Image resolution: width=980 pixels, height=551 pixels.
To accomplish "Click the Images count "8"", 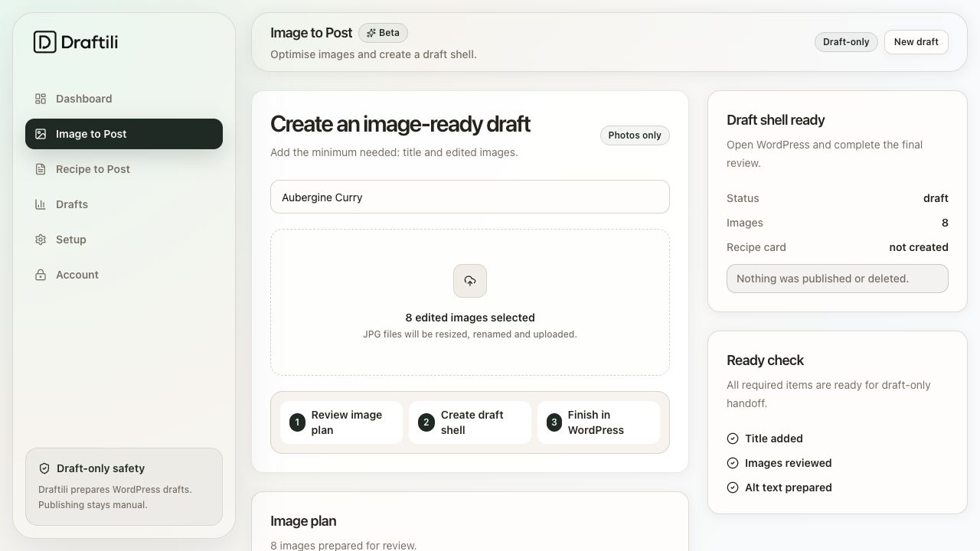I will [945, 223].
